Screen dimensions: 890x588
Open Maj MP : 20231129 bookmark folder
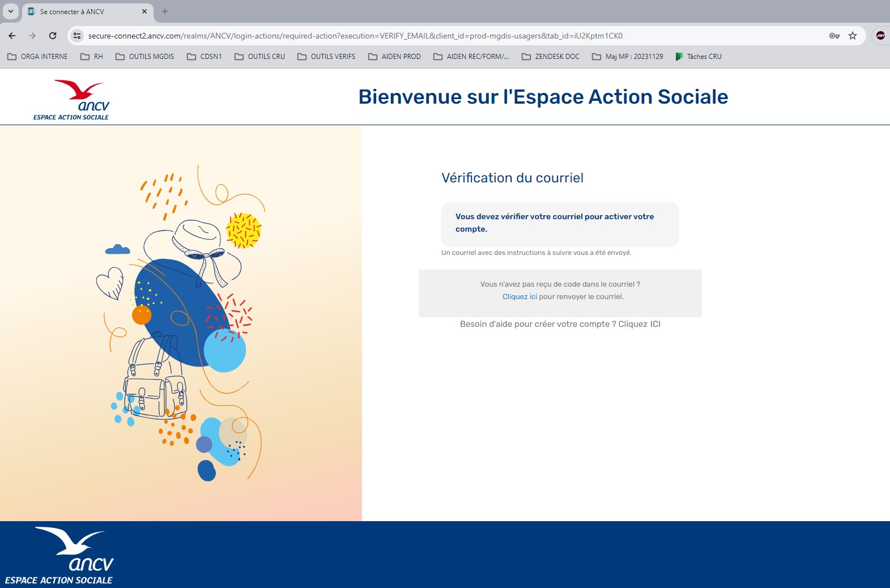coord(628,57)
